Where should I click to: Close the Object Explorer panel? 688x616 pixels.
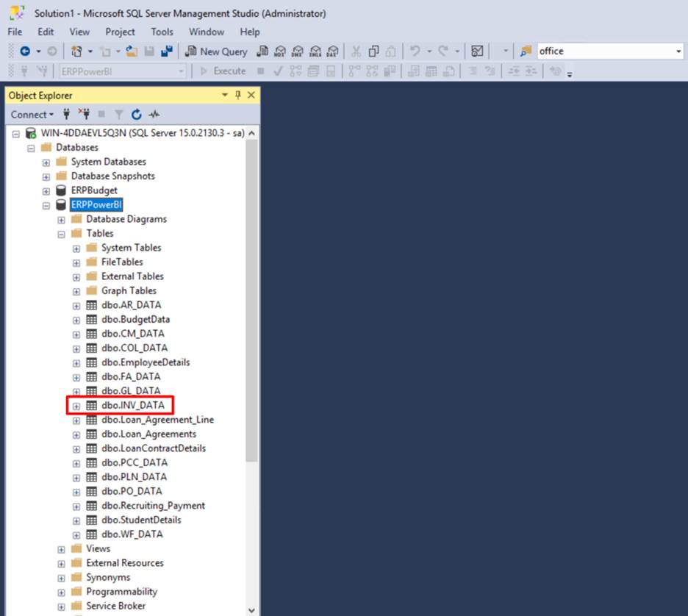(x=251, y=95)
